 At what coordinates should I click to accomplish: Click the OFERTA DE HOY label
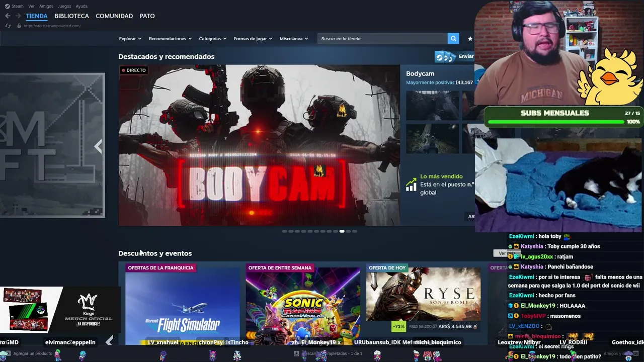[387, 268]
